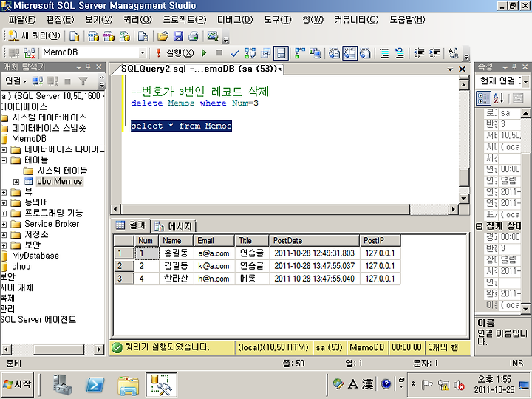
Task: Click the Object Explorer horizontal scrollbar
Action: point(59,349)
